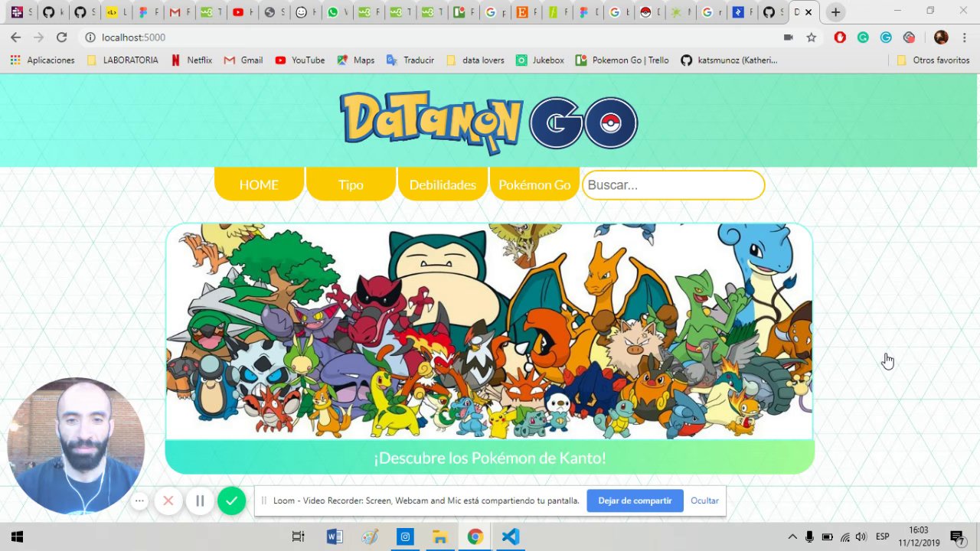
Task: Open Chrome's three-dot menu
Action: click(x=964, y=37)
